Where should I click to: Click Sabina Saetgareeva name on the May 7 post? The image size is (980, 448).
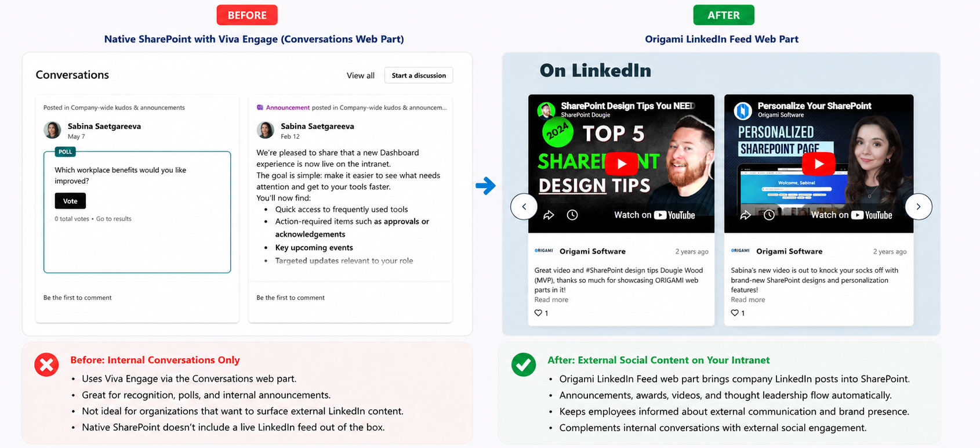coord(104,126)
